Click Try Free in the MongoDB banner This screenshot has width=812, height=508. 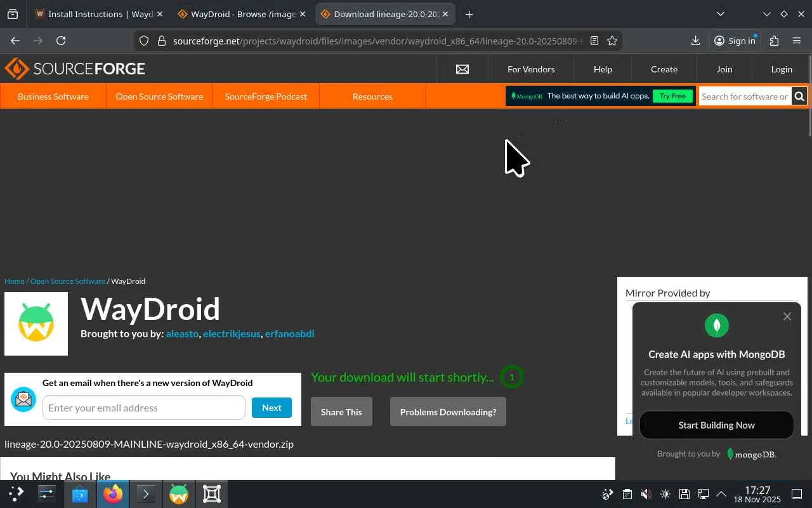[x=672, y=96]
